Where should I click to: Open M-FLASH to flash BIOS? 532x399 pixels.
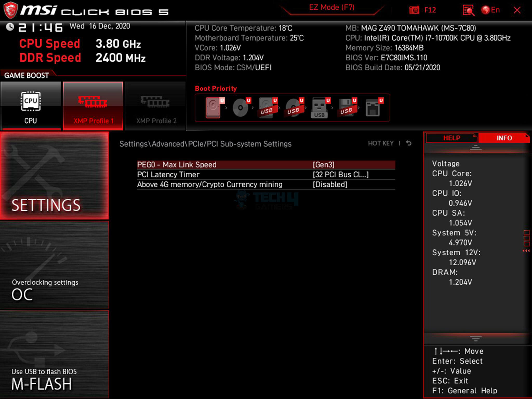[54, 354]
